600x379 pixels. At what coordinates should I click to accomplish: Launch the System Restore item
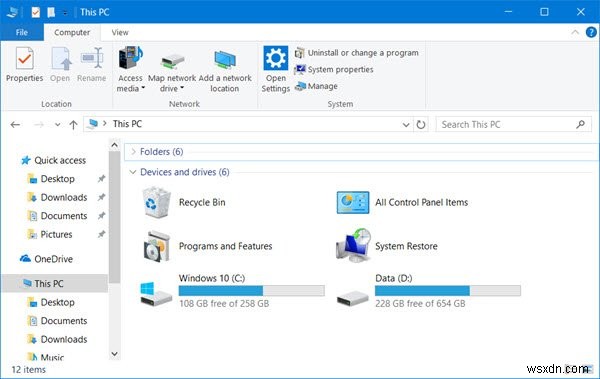tap(387, 246)
